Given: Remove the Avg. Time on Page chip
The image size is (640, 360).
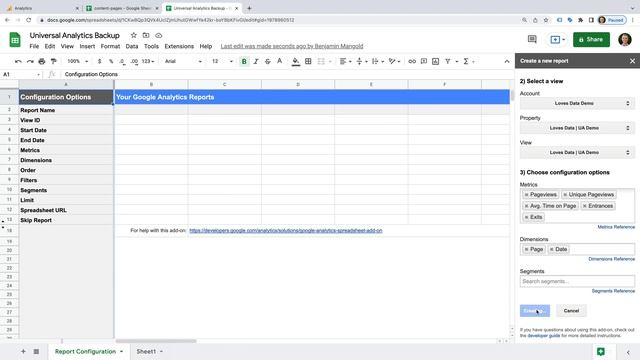Looking at the screenshot, I should [527, 206].
